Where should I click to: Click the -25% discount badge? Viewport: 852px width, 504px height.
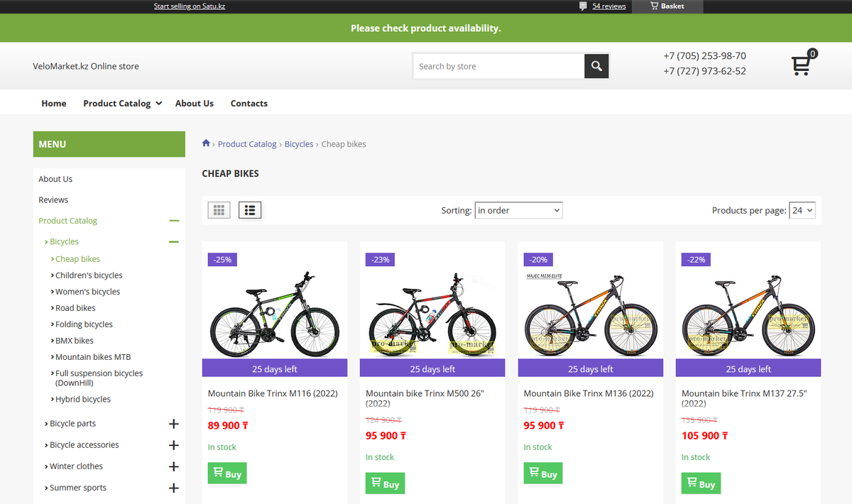pos(222,259)
